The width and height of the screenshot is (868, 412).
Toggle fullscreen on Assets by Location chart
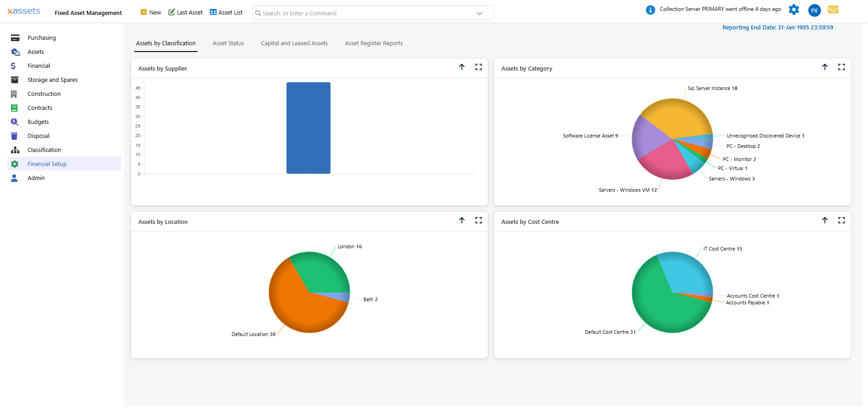tap(479, 220)
